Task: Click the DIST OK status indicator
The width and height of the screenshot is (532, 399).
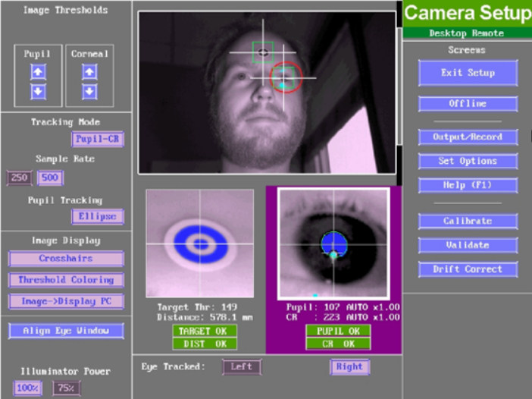Action: tap(205, 344)
